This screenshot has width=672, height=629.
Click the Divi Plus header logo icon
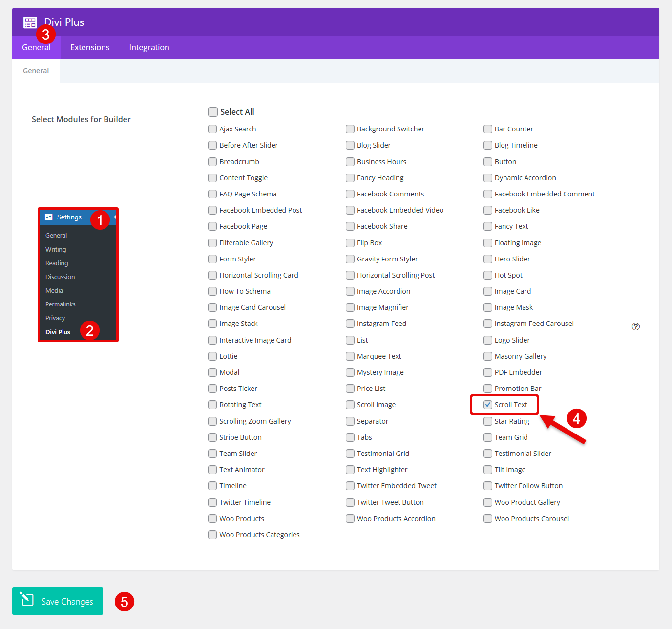coord(30,22)
